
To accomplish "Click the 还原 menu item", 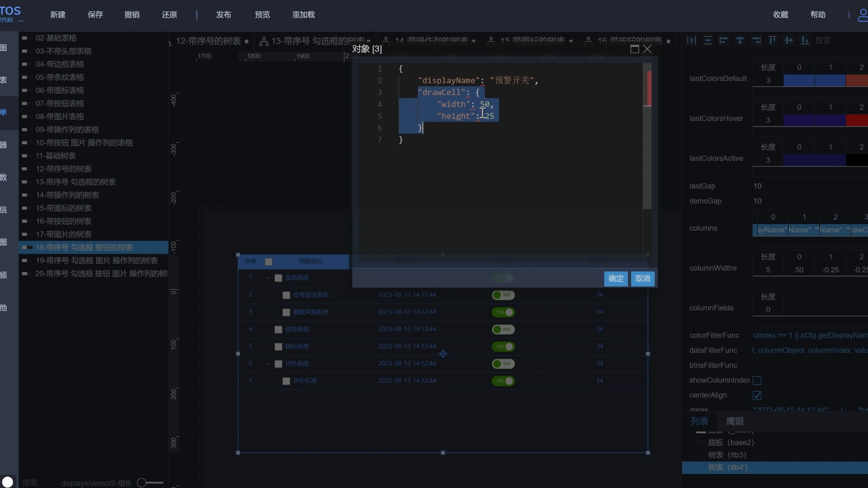I will (170, 15).
